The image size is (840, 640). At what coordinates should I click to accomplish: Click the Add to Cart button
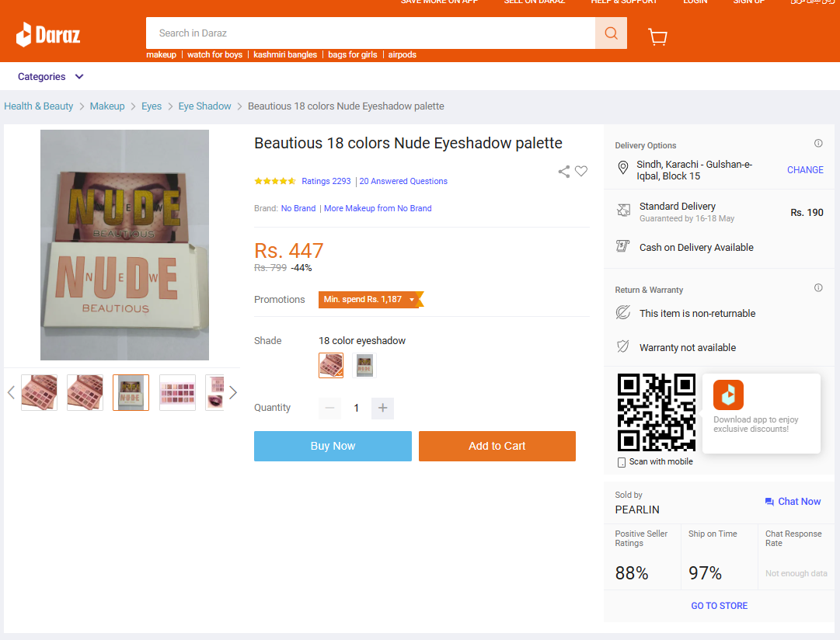click(497, 446)
